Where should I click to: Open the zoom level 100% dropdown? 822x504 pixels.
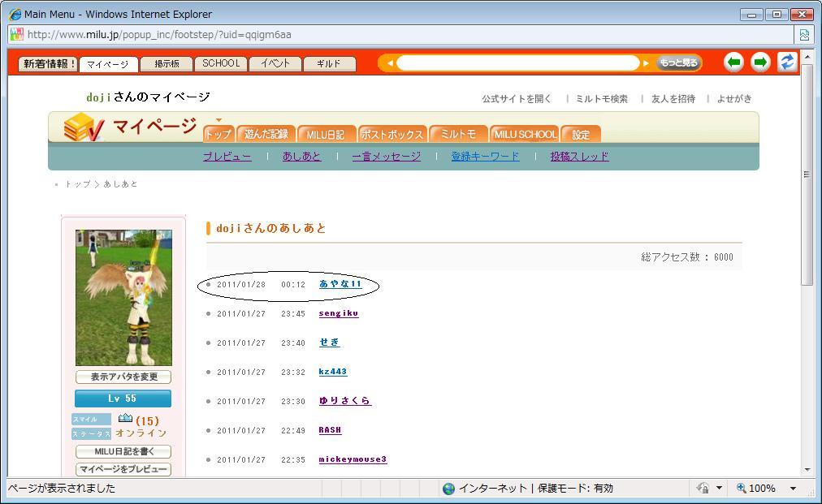[x=793, y=488]
